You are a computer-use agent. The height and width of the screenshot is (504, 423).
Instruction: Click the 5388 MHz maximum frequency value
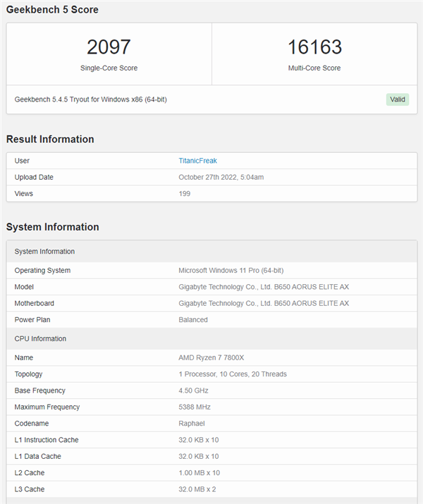tap(195, 407)
